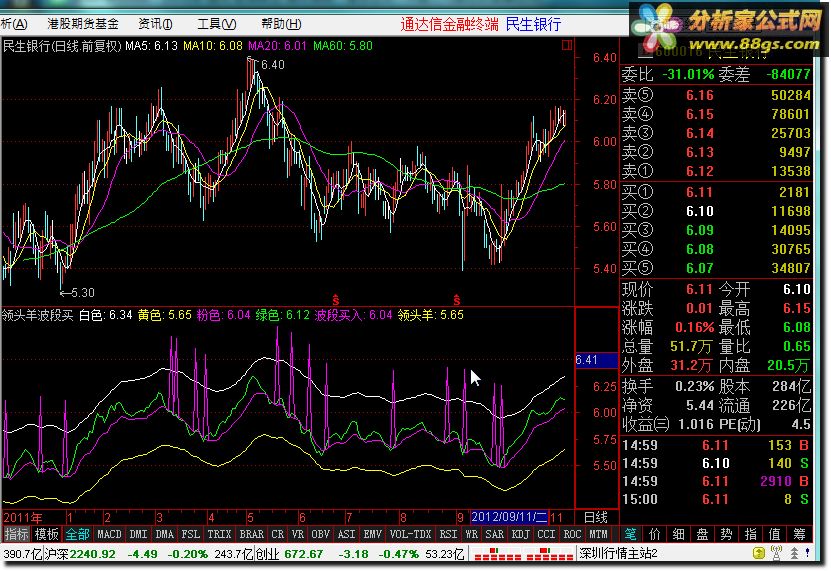Click the 买① price 6.11 row
This screenshot has height=571, width=831.
716,192
